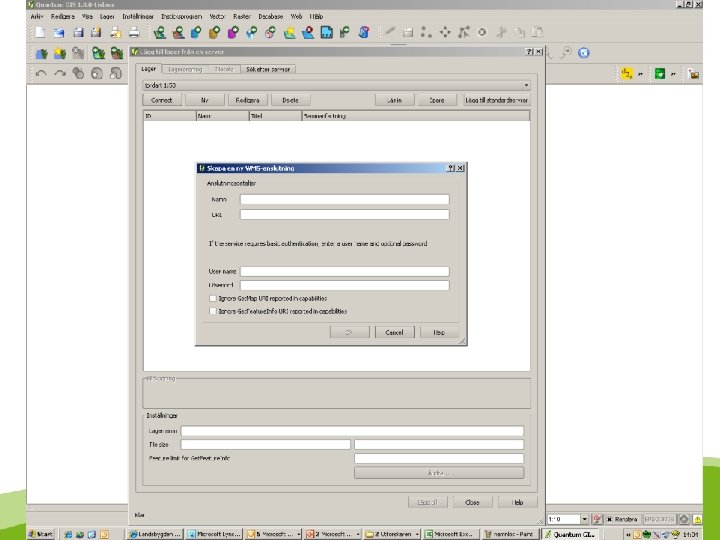The image size is (720, 540).
Task: Click the Add Raster Layer icon
Action: coord(178,32)
